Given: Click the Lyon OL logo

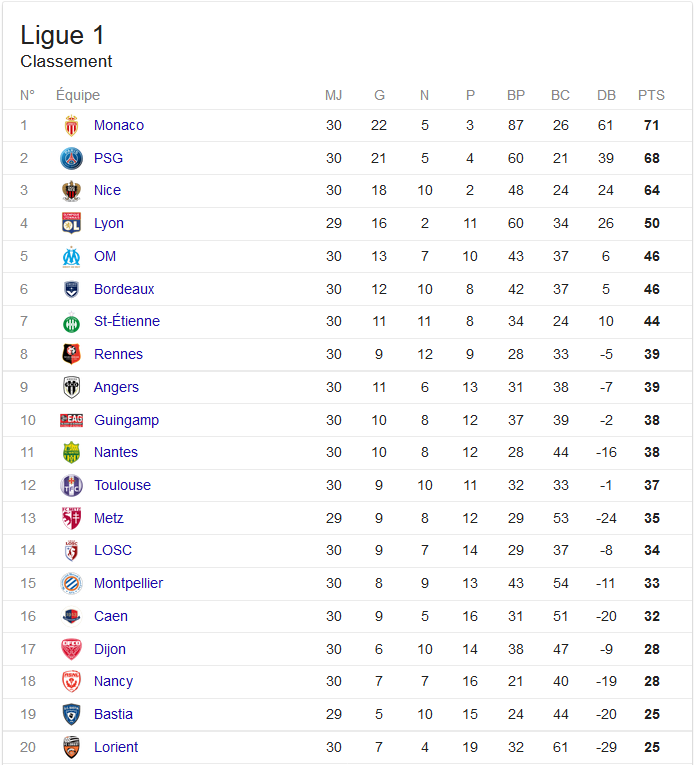Looking at the screenshot, I should tap(71, 223).
